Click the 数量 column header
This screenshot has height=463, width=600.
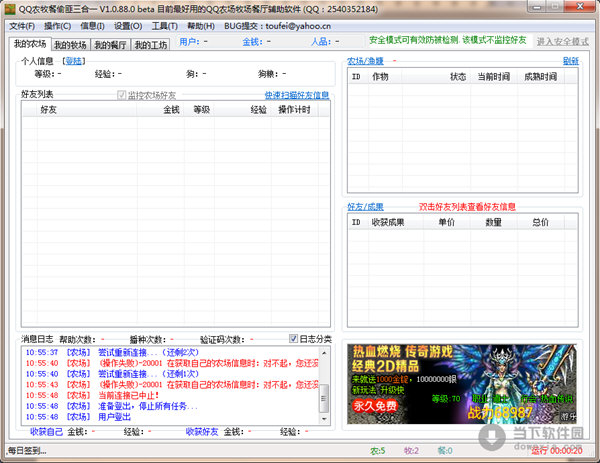[494, 222]
